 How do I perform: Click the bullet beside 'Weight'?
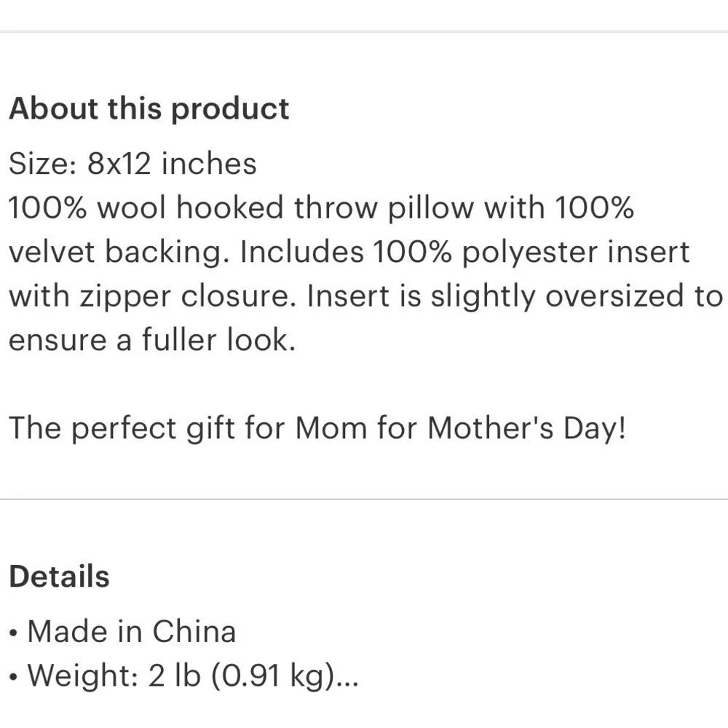[x=14, y=677]
